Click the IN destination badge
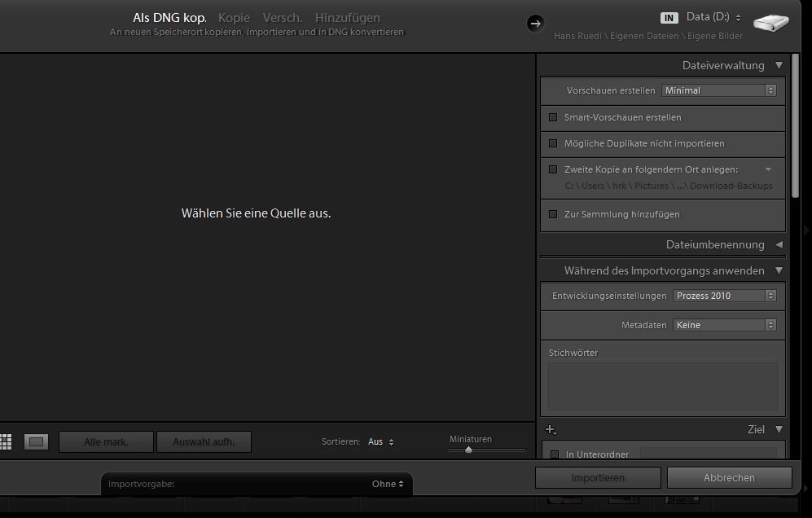This screenshot has width=812, height=518. (669, 16)
